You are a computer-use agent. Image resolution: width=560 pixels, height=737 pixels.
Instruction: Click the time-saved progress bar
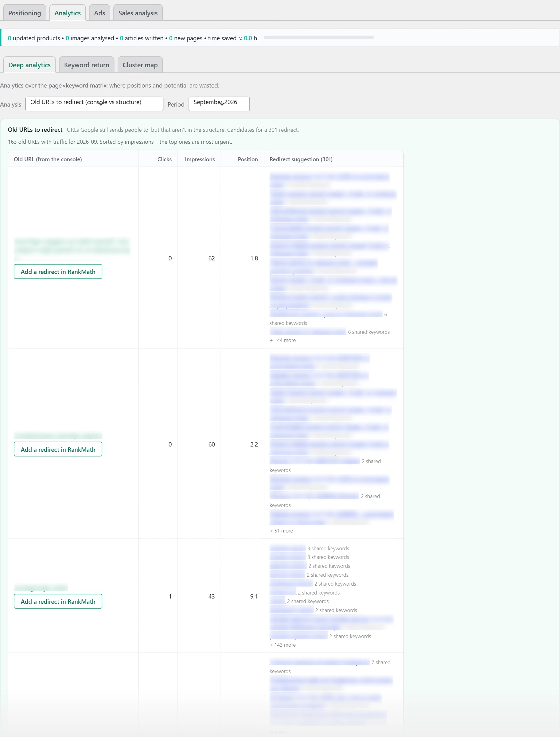click(318, 37)
